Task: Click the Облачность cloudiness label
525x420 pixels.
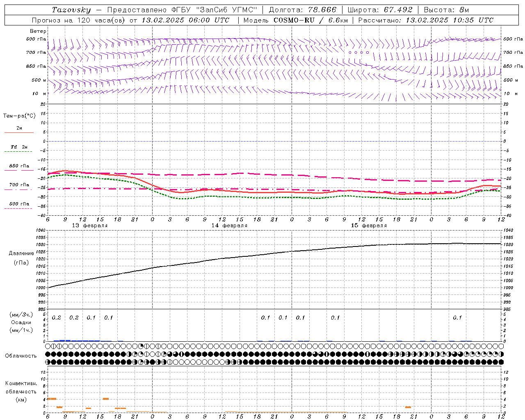Action: tap(21, 356)
